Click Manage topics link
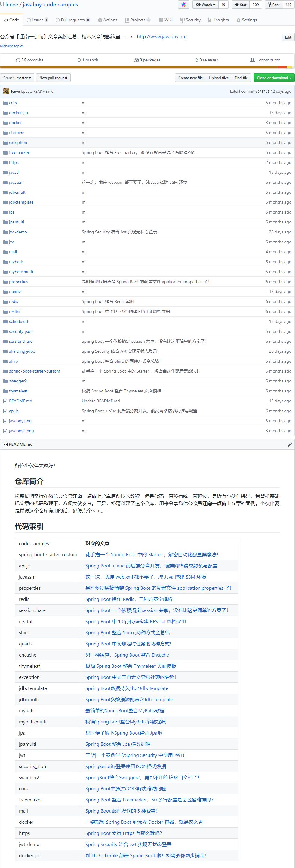Viewport: 295px width, 868px height. click(x=12, y=46)
